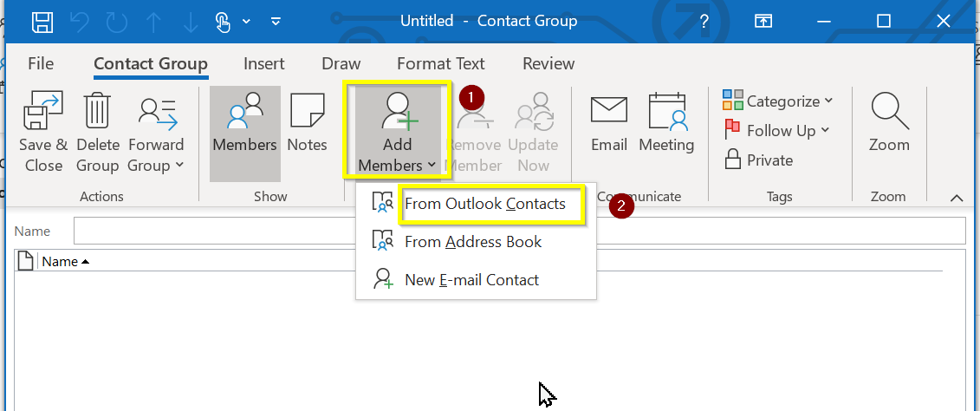Toggle the Private lock option

tap(758, 160)
